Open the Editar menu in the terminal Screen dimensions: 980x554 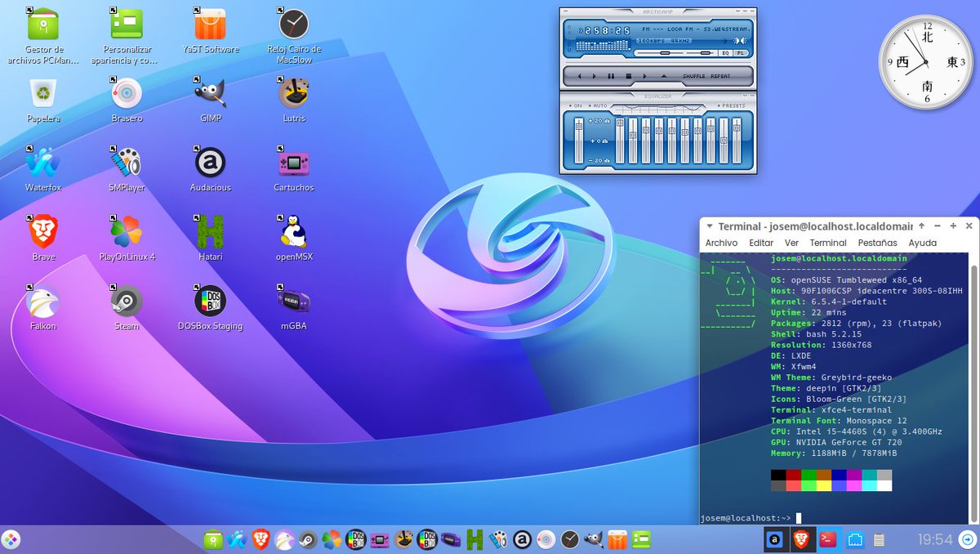pyautogui.click(x=761, y=243)
